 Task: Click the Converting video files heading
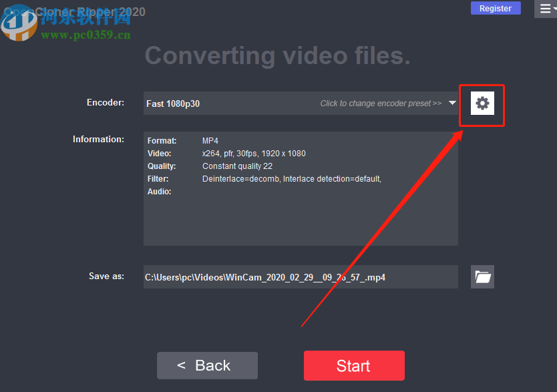point(277,56)
